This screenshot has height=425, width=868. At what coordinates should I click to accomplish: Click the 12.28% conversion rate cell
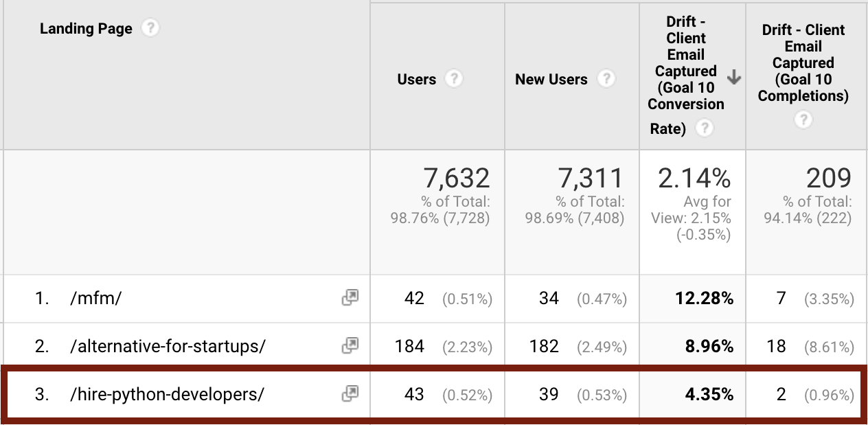pos(692,299)
